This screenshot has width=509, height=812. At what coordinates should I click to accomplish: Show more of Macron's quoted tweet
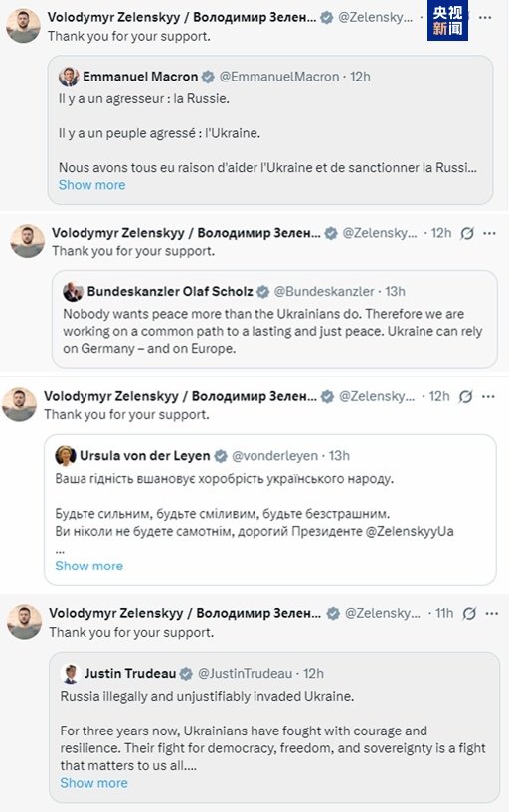(91, 185)
